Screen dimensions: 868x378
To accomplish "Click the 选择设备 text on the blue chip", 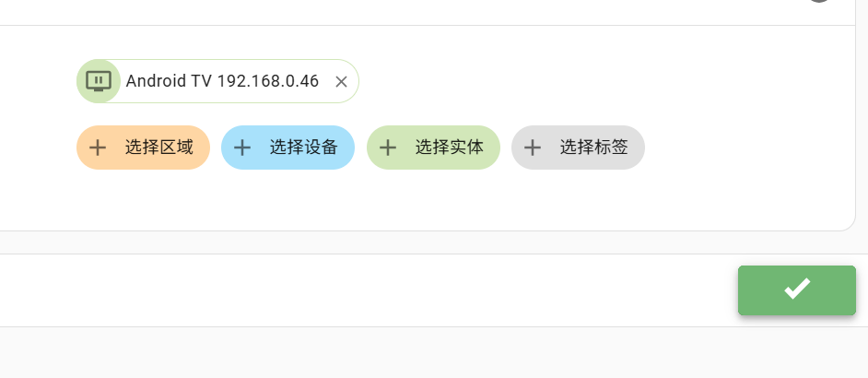I will click(303, 147).
